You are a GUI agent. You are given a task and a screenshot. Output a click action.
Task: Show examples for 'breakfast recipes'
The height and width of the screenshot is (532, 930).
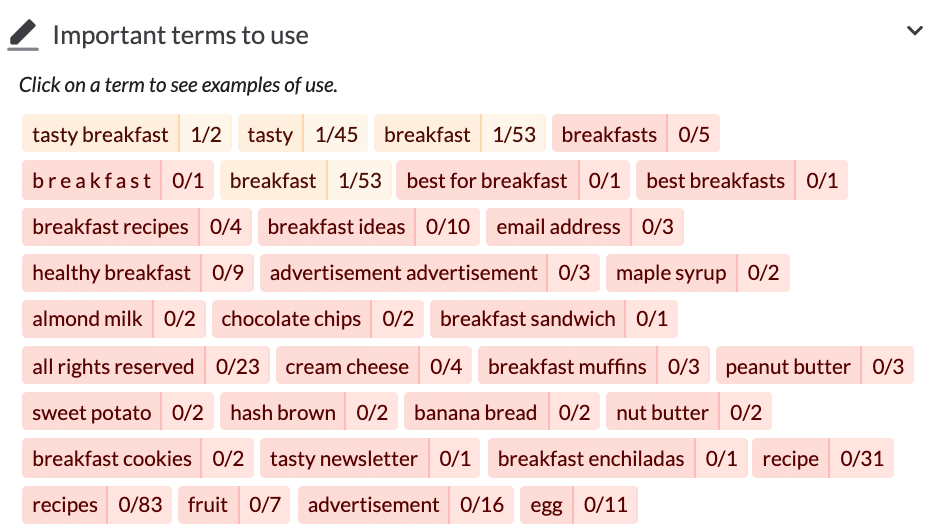(x=110, y=227)
